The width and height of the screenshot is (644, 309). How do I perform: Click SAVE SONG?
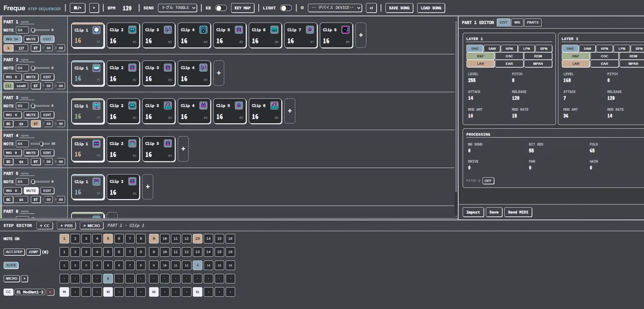[399, 8]
